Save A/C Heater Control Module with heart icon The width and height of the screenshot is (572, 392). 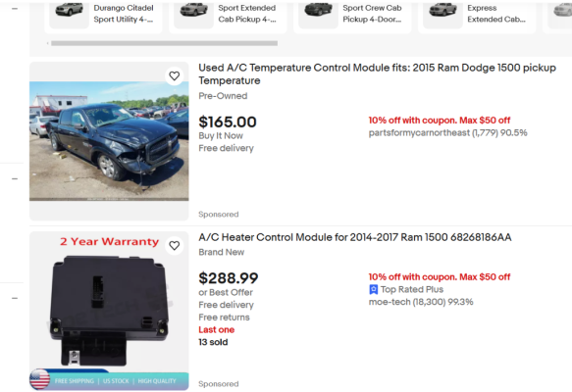(x=175, y=246)
